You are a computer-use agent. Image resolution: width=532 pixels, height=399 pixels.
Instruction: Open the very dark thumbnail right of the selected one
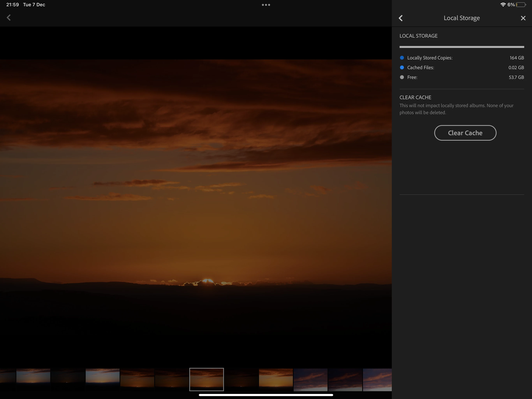click(241, 379)
